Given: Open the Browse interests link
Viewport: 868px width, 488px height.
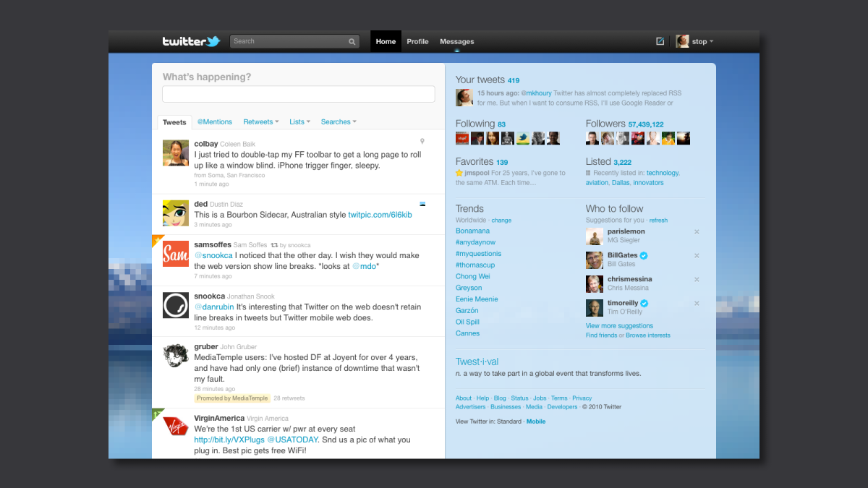Looking at the screenshot, I should click(x=648, y=335).
